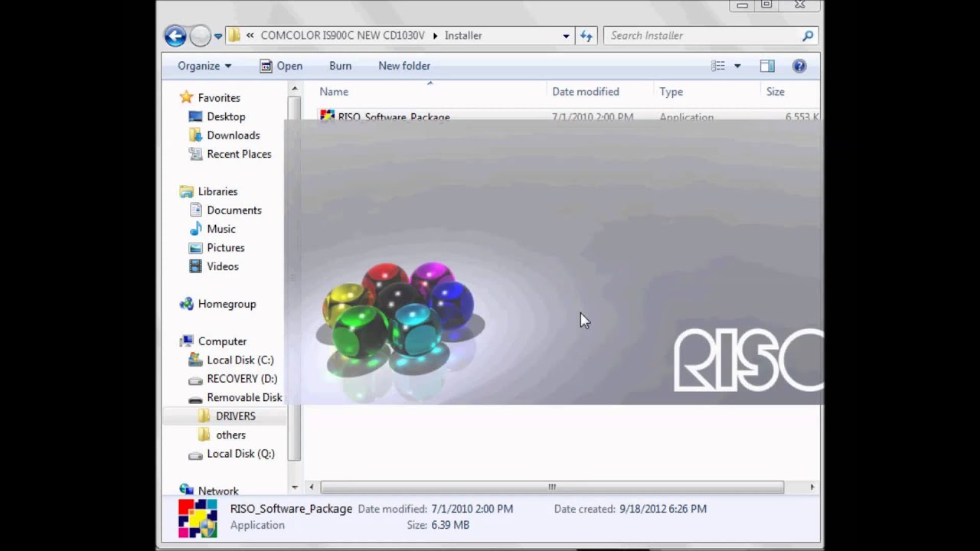980x551 pixels.
Task: Open the Pictures library
Action: pyautogui.click(x=226, y=248)
